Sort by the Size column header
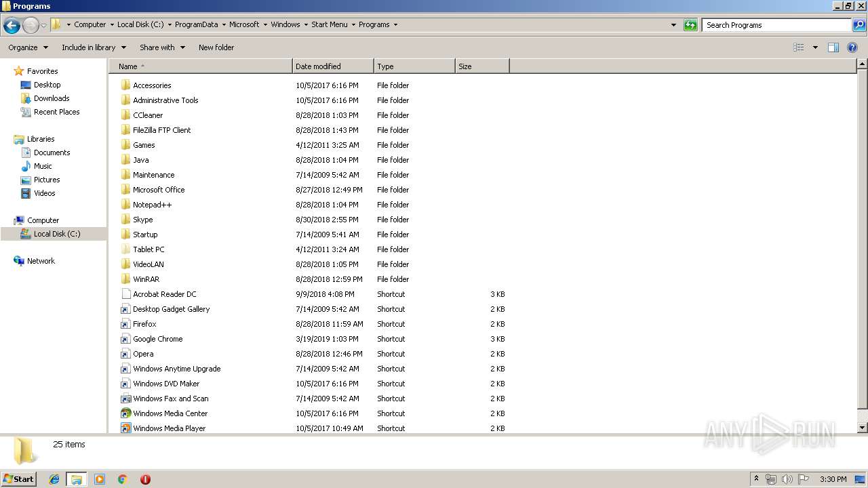 (482, 66)
